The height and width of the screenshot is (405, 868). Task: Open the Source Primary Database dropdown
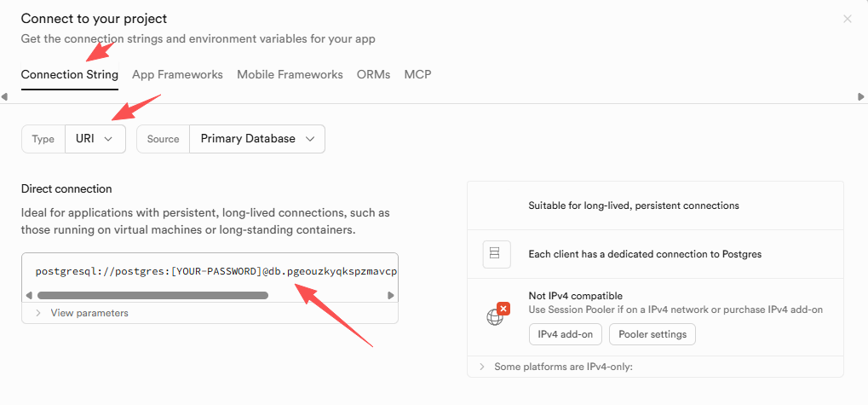pyautogui.click(x=256, y=139)
